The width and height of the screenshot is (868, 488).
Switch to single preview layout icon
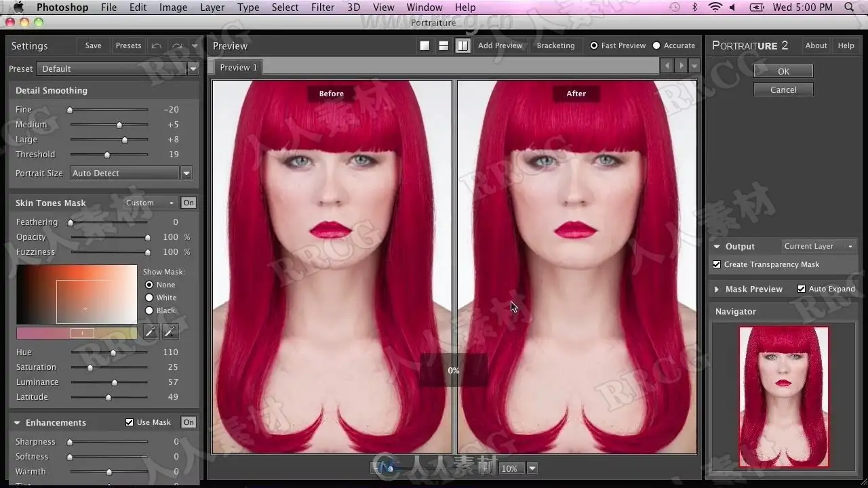425,45
